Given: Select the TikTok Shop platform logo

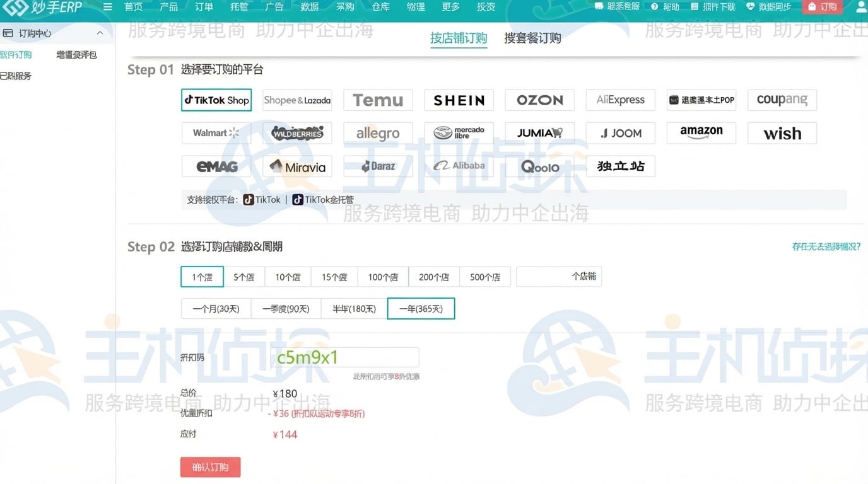Looking at the screenshot, I should coord(216,100).
